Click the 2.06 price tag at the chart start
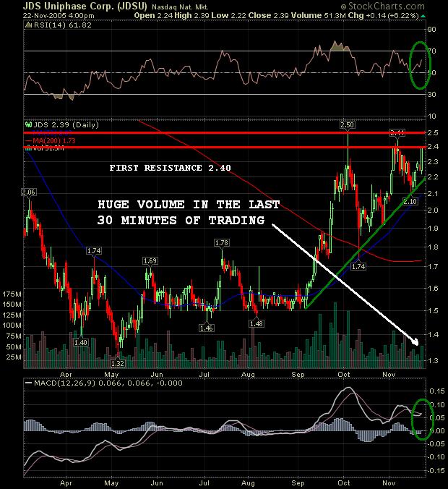The width and height of the screenshot is (448, 489). pos(28,192)
